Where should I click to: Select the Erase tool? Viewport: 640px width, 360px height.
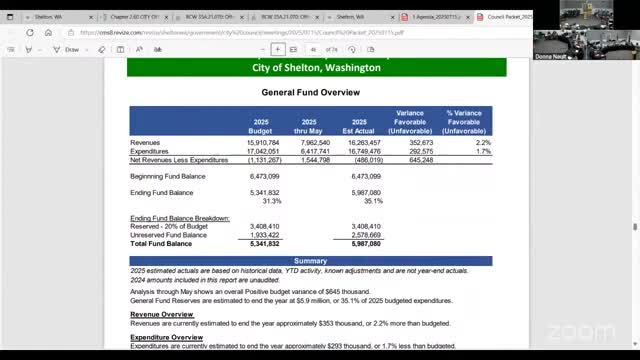[x=102, y=50]
